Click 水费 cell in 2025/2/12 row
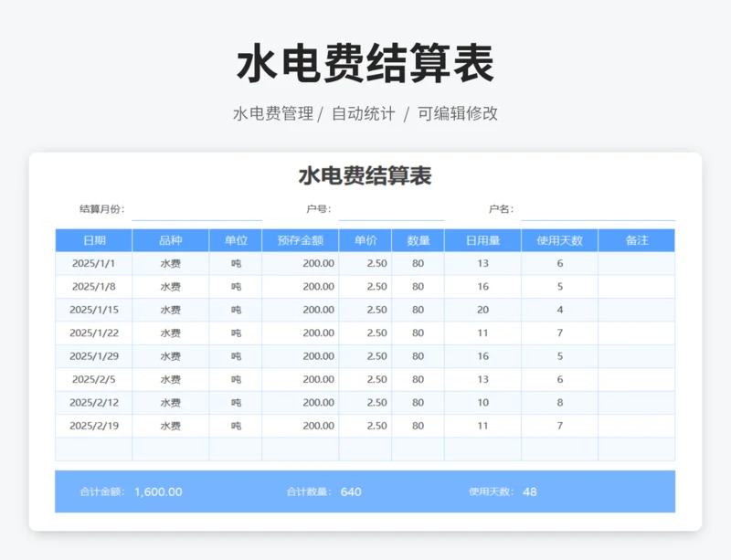The width and height of the screenshot is (731, 560). 171,403
